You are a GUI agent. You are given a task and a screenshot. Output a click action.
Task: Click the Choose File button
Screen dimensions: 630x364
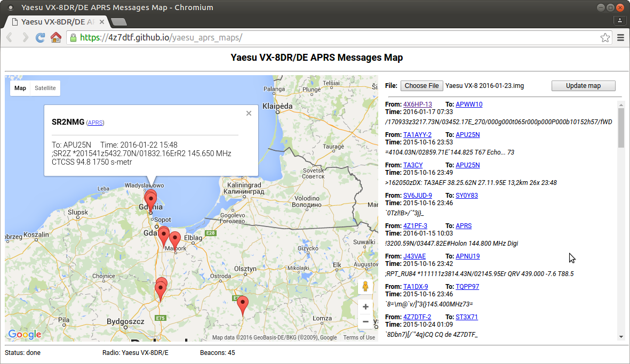421,85
